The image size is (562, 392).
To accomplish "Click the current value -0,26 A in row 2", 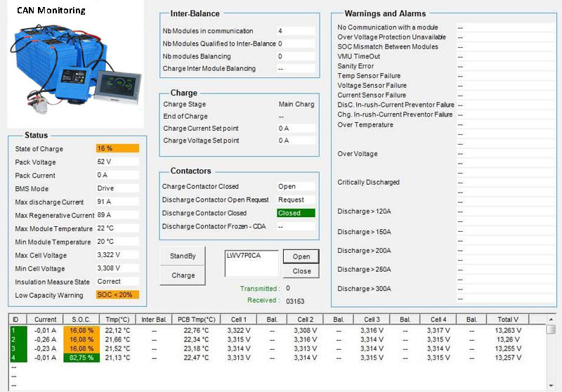I will (x=45, y=339).
